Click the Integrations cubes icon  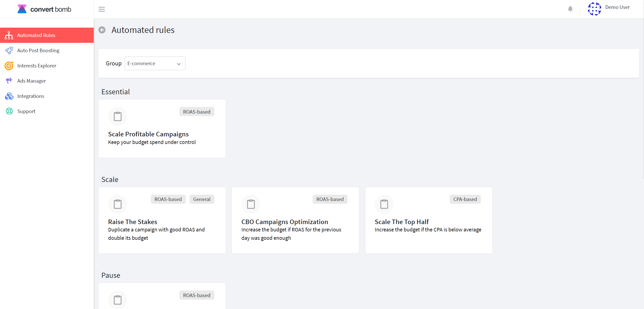(9, 96)
